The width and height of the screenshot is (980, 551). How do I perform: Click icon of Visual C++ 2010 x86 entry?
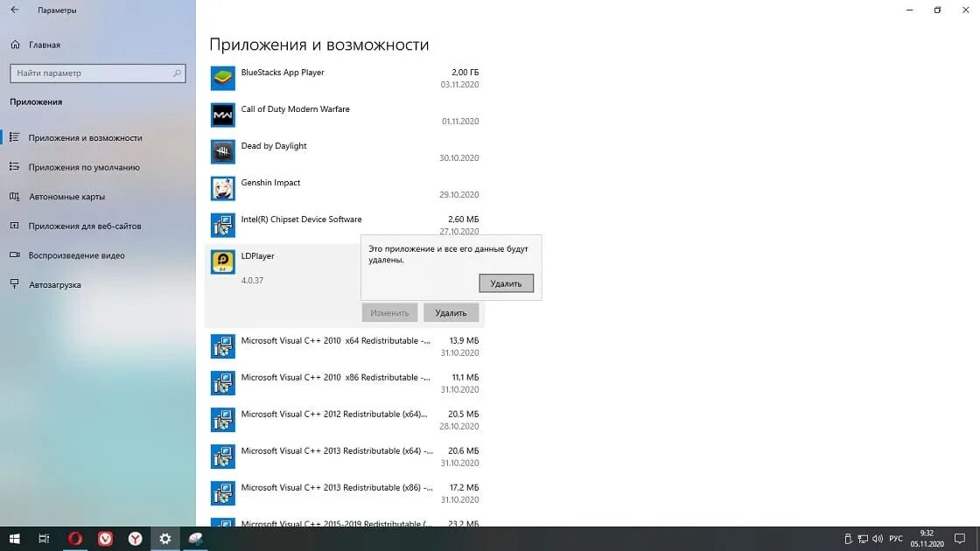pos(222,384)
